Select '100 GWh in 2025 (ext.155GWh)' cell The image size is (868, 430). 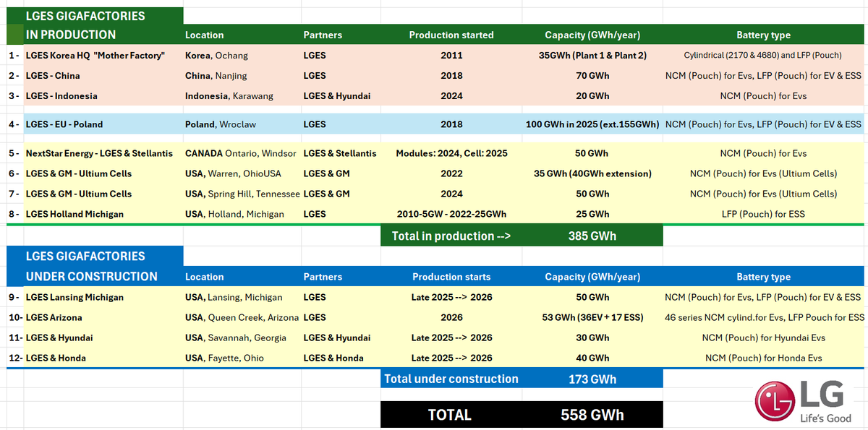coord(592,124)
